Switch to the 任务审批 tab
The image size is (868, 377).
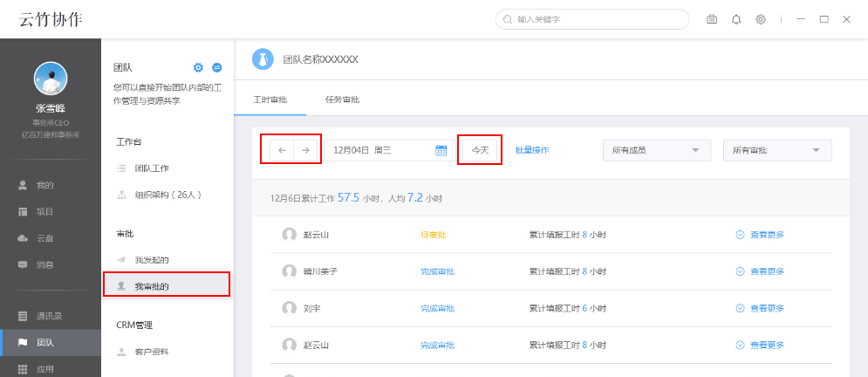pos(342,99)
